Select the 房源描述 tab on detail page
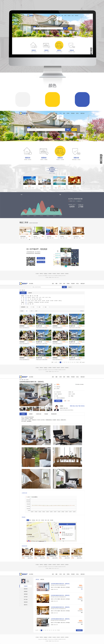 point(23,414)
